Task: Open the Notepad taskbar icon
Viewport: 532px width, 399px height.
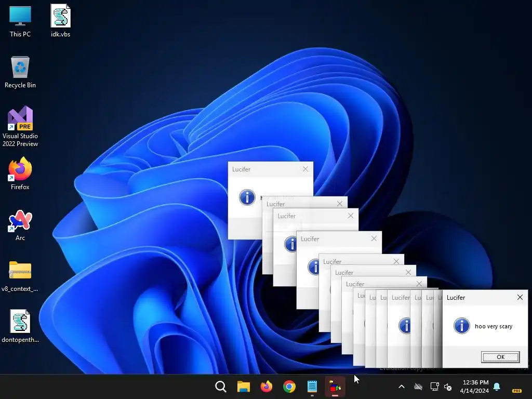Action: pyautogui.click(x=312, y=387)
